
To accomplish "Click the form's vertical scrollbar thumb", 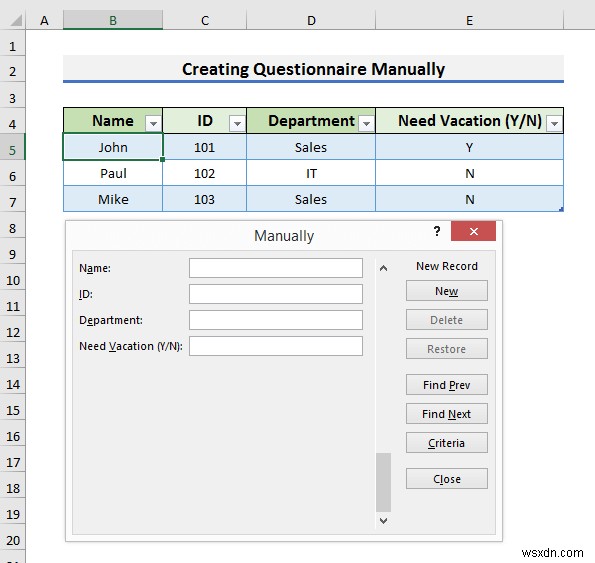I will 383,482.
